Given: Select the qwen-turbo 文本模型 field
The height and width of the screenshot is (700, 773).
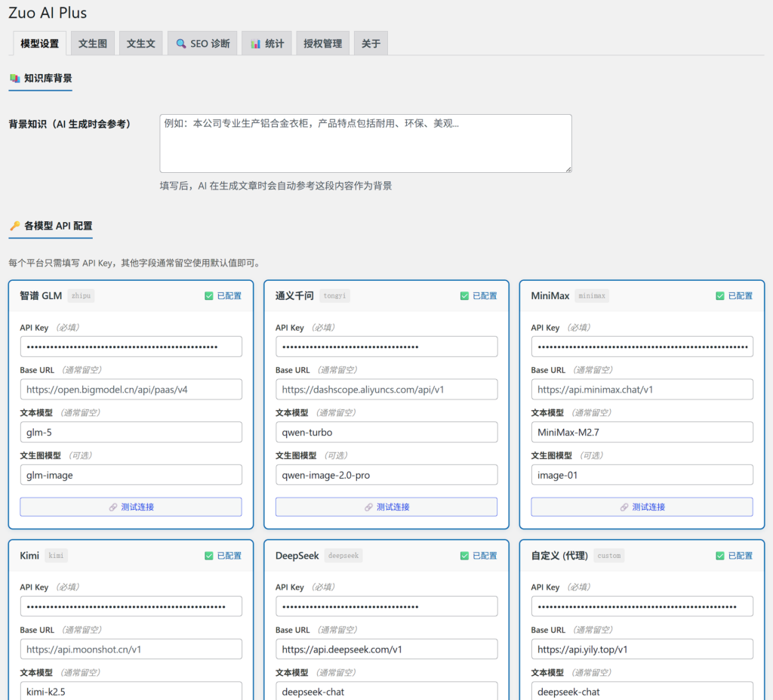Looking at the screenshot, I should pyautogui.click(x=386, y=433).
